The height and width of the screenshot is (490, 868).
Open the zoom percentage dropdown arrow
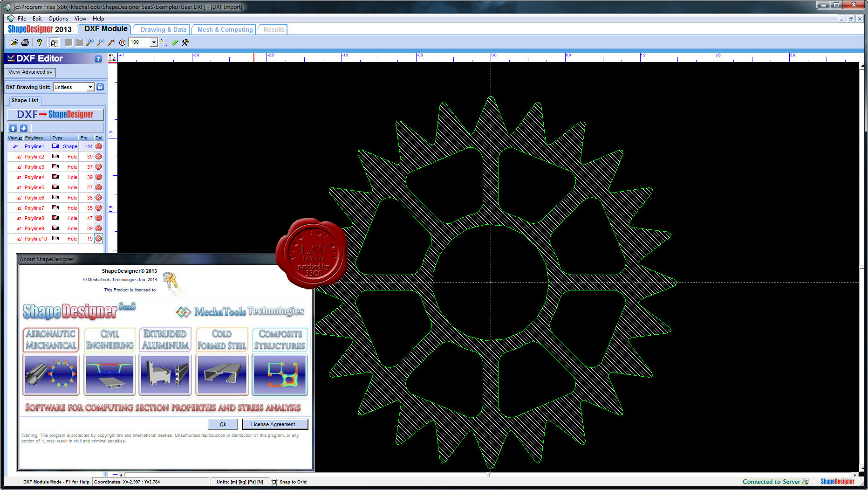click(x=154, y=42)
